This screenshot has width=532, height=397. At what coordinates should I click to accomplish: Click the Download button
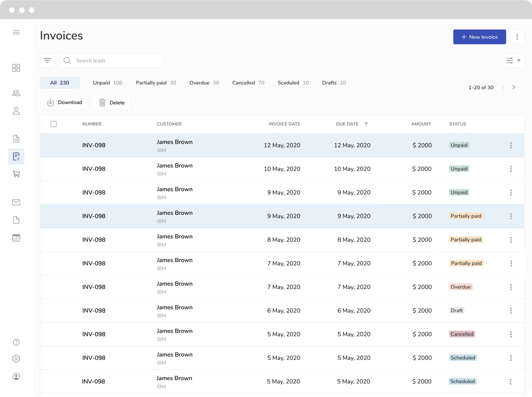click(64, 102)
